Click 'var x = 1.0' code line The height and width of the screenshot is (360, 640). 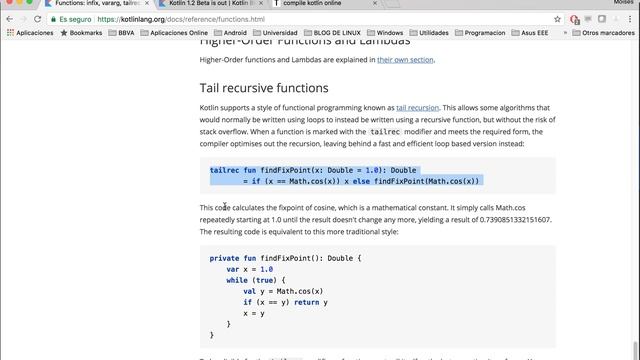(249, 269)
